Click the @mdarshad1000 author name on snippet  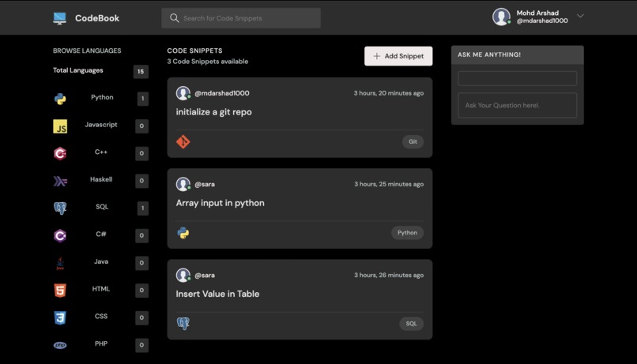click(x=222, y=93)
